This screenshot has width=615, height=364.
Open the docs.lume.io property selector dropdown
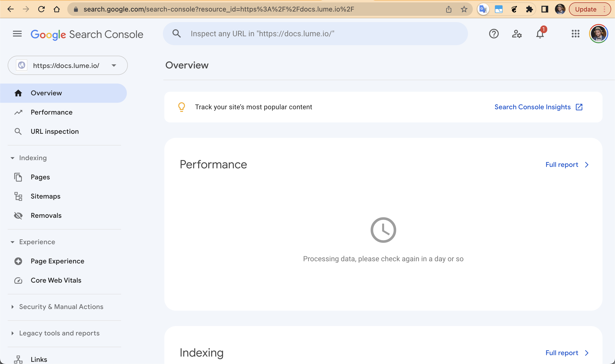[68, 66]
